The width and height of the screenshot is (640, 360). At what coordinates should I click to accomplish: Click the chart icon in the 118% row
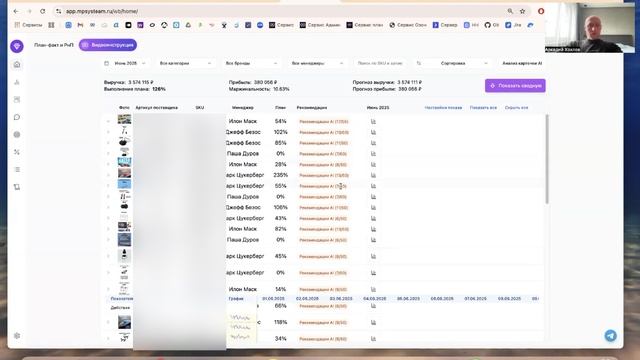coord(373,322)
